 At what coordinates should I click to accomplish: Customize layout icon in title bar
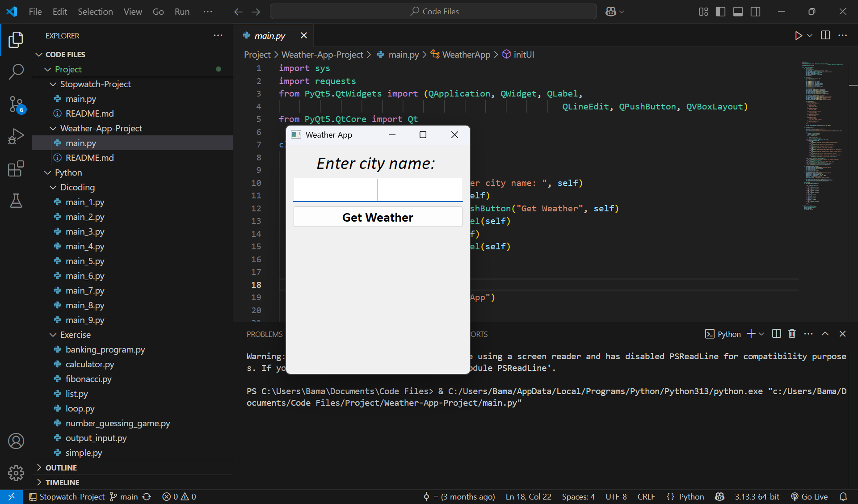(x=703, y=12)
